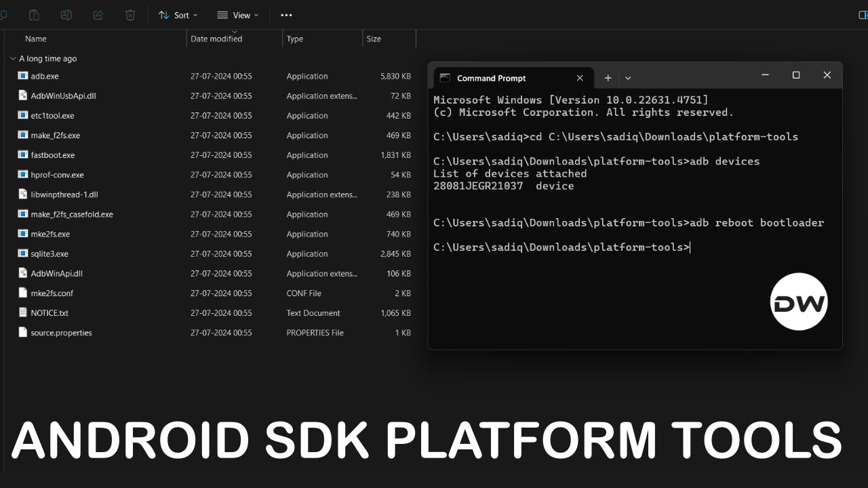Click the 'List of devices attached' line
This screenshot has height=488, width=868.
(x=510, y=174)
